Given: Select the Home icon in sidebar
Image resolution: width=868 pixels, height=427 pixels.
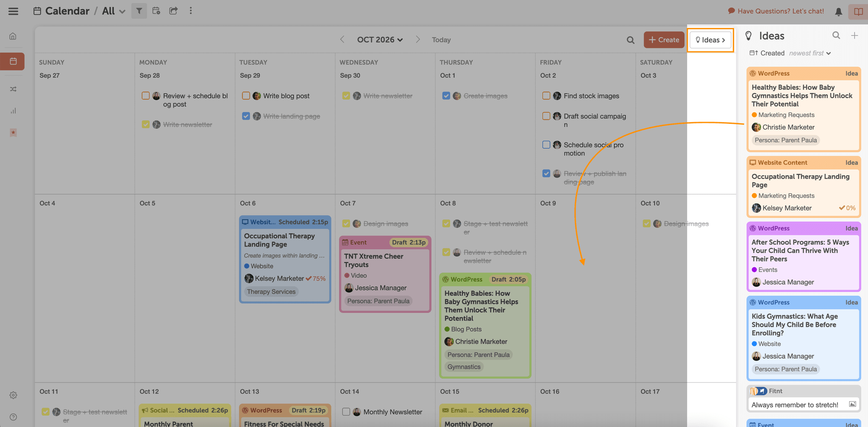Looking at the screenshot, I should pyautogui.click(x=13, y=36).
